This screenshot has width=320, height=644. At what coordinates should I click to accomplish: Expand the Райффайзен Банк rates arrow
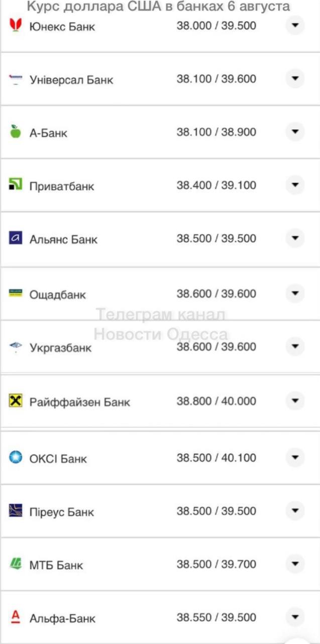point(295,401)
